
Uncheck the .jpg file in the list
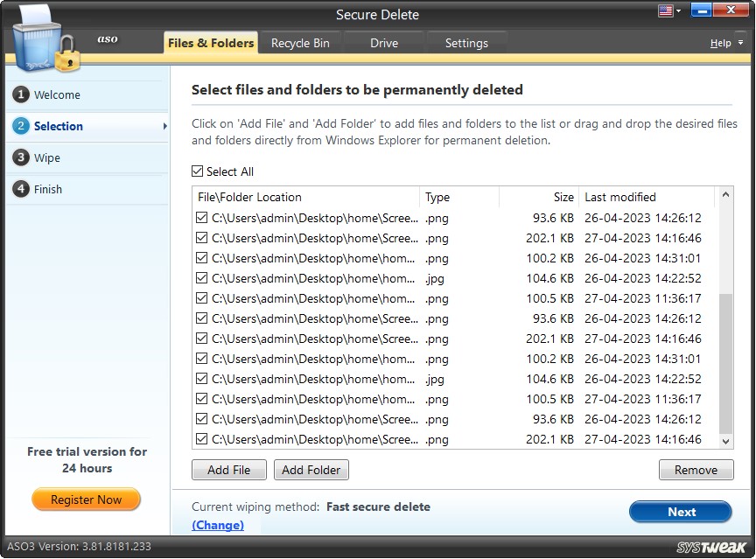(x=201, y=278)
